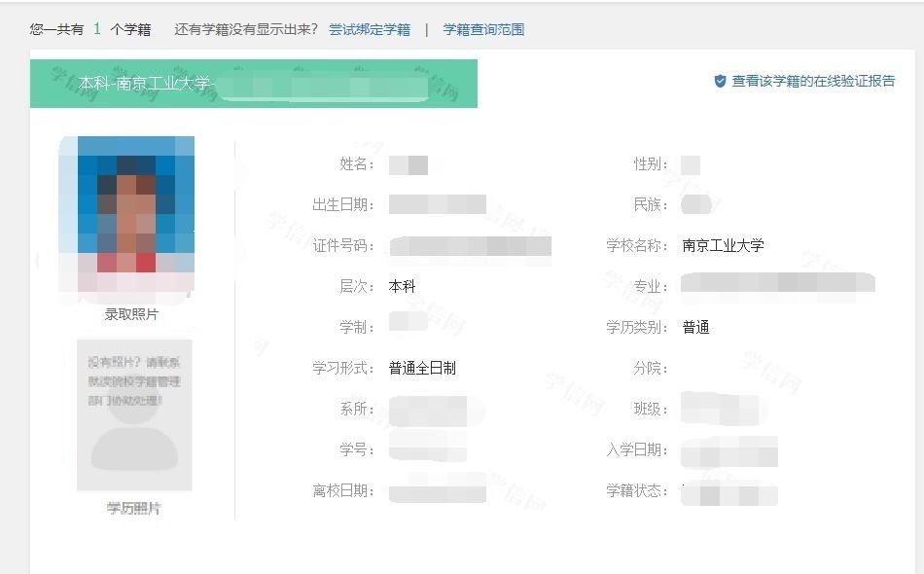Click the 学籍状态 field label
The image size is (924, 574).
(637, 490)
